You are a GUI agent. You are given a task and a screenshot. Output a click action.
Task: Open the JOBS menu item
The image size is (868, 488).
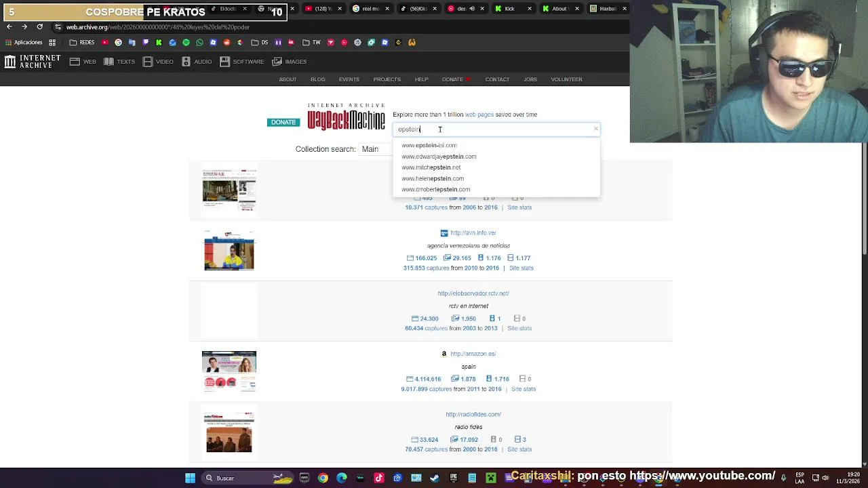[530, 79]
